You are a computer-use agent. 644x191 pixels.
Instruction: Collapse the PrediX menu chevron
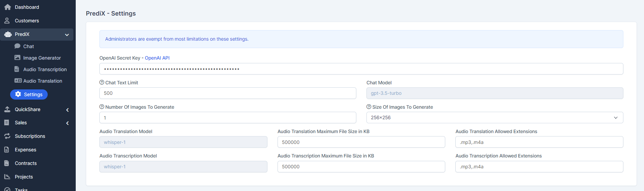pos(67,35)
